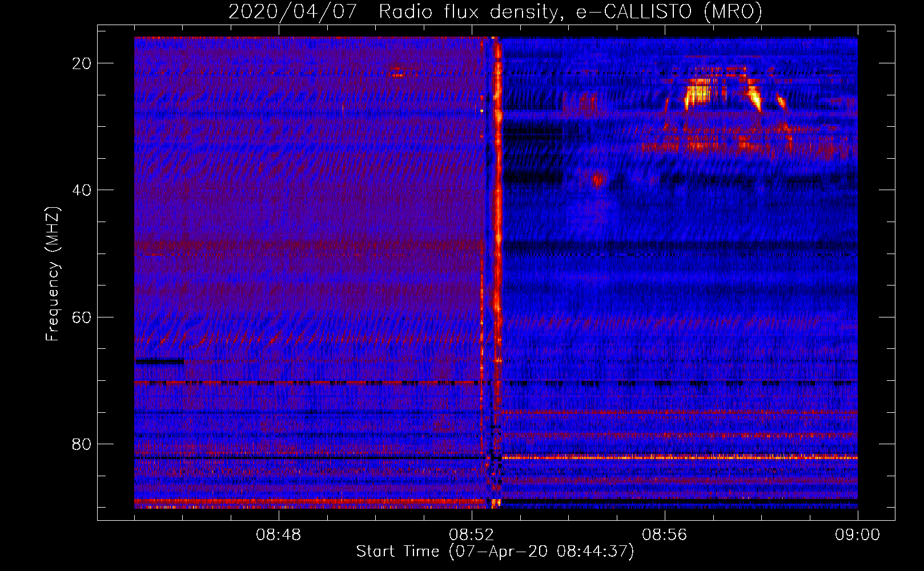Viewport: 924px width, 571px height.
Task: Click the 08:56 time tick label
Action: point(665,535)
